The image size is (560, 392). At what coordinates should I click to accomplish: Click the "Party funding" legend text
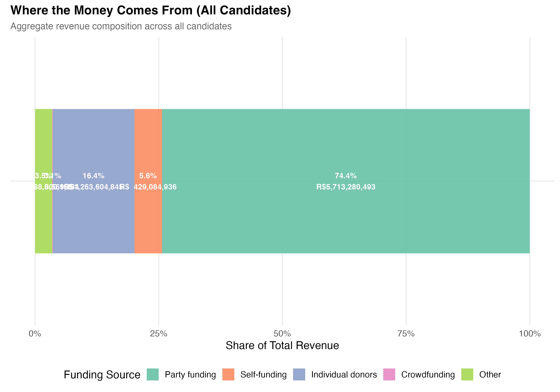point(190,374)
